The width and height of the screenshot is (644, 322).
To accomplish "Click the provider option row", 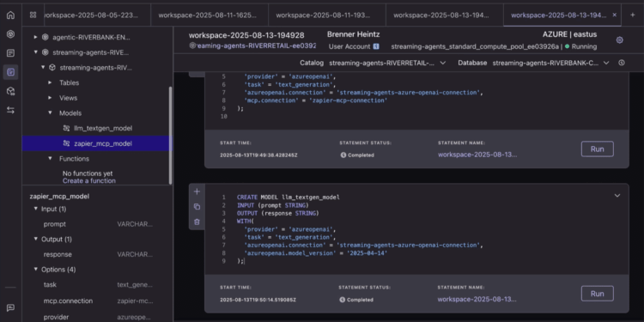I will (x=98, y=317).
